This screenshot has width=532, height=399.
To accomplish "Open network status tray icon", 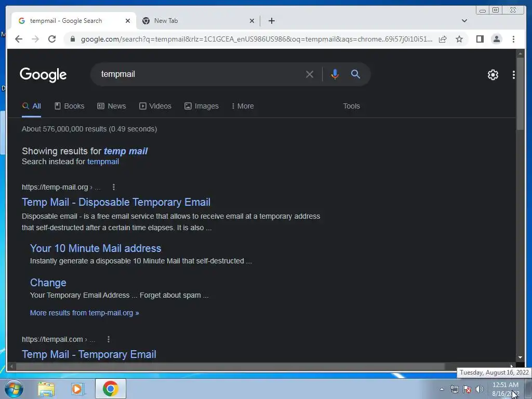I will (x=454, y=389).
